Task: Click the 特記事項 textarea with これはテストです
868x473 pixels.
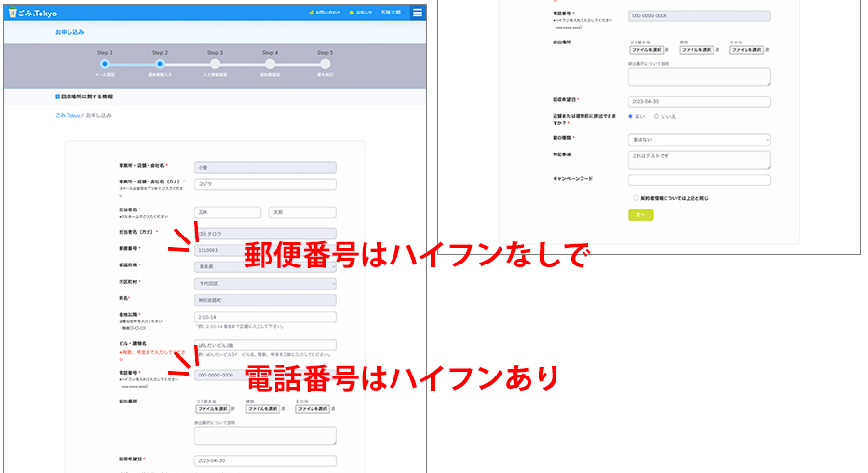Action: click(x=698, y=160)
